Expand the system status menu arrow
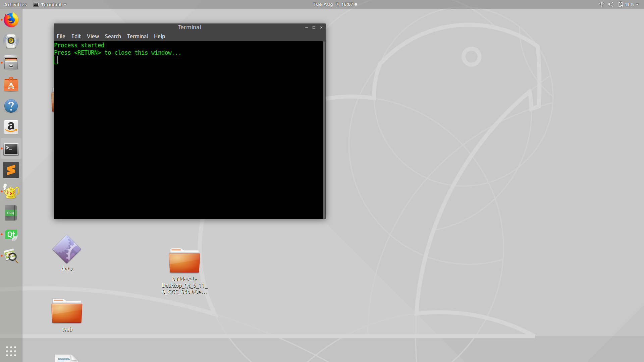The image size is (644, 362). [637, 4]
